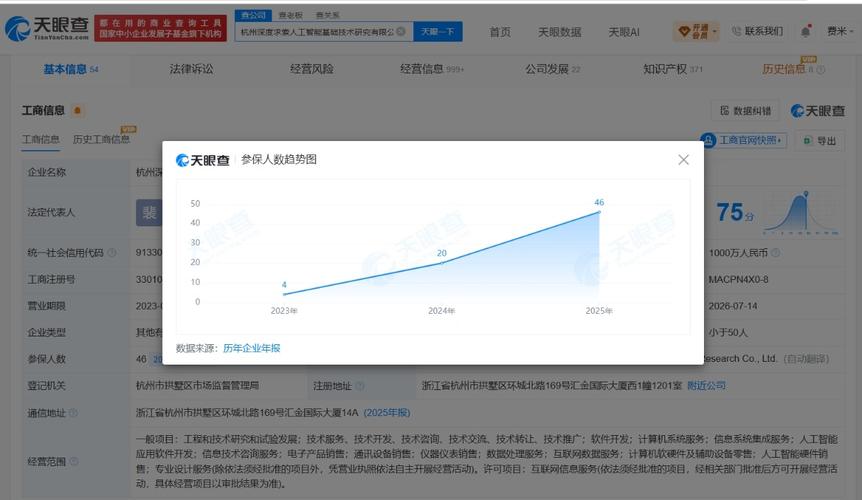Click the 天眼查 logo in the dialog header

click(202, 160)
